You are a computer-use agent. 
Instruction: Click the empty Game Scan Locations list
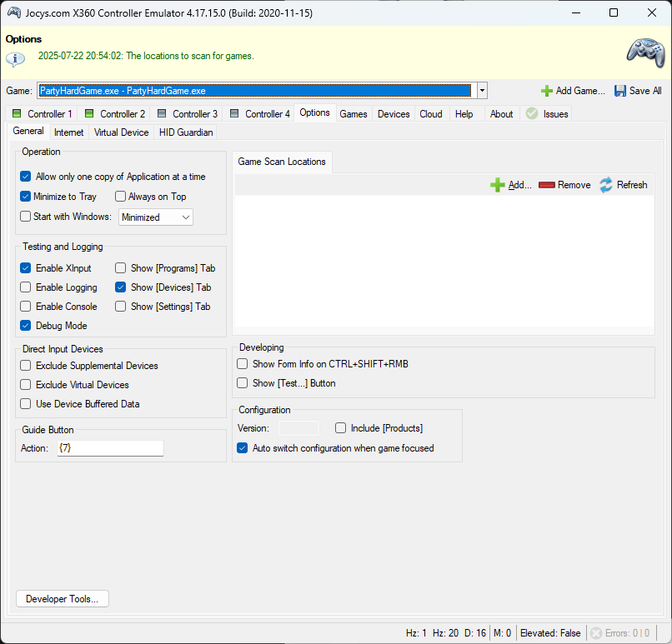tap(444, 262)
